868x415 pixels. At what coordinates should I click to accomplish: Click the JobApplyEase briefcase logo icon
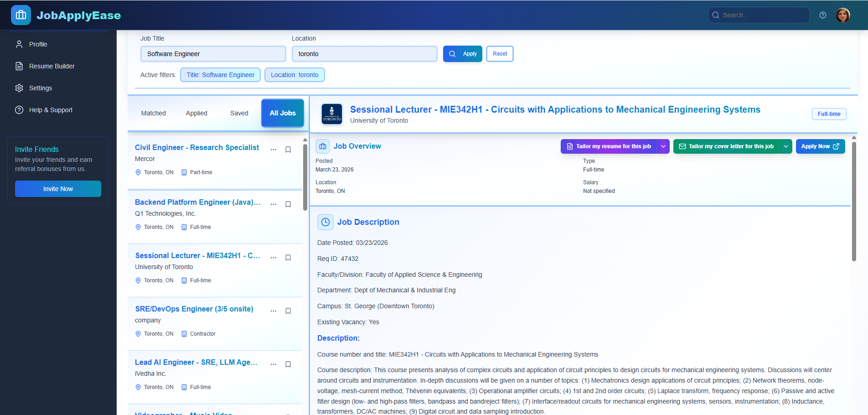(21, 15)
